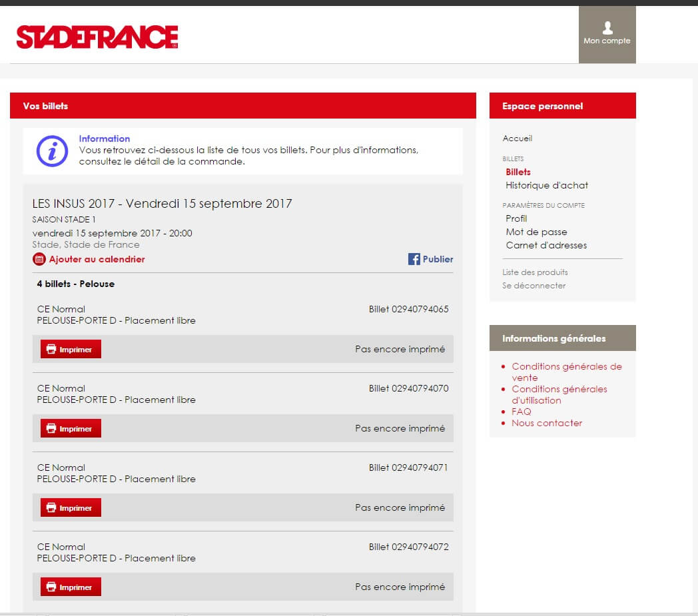The image size is (698, 616).
Task: Open Carnet d'adresses
Action: (546, 245)
